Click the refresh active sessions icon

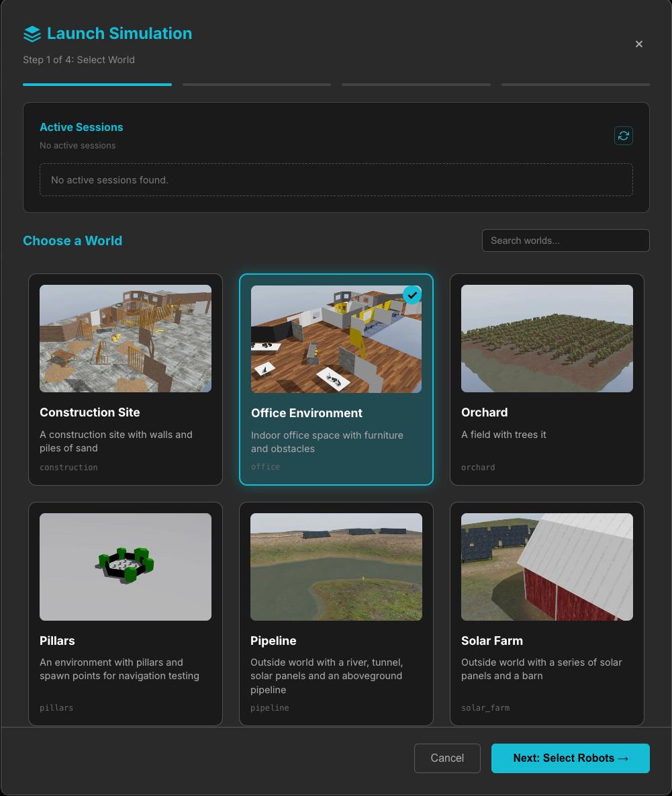(x=623, y=136)
